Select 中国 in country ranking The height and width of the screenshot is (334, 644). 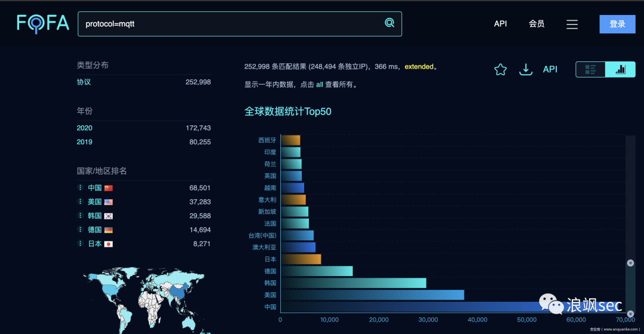94,188
